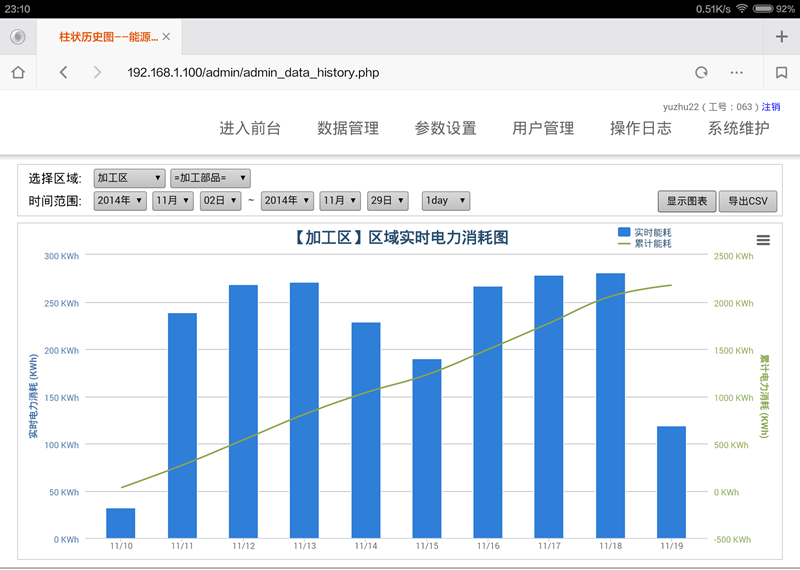The width and height of the screenshot is (800, 570).
Task: Export data with 导出CSV button
Action: coord(747,201)
